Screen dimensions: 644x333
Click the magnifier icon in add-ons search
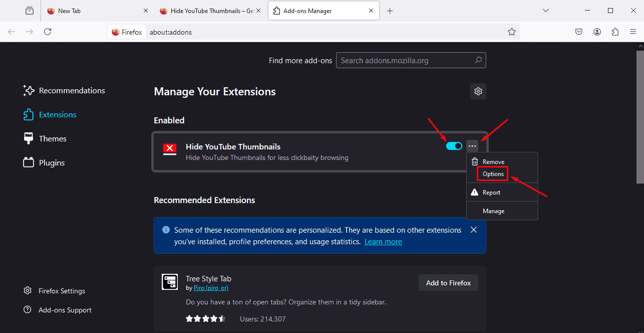coord(478,60)
